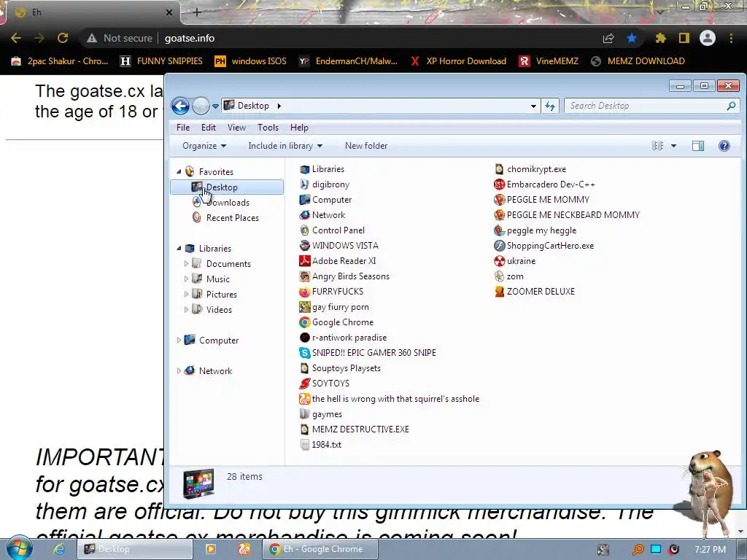
Task: Select the WINDOWS VISTA icon
Action: [x=304, y=246]
